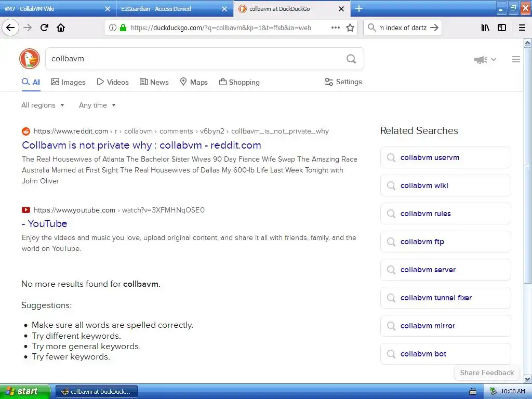The image size is (532, 399).
Task: Open the '- YouTube' result link
Action: [x=45, y=223]
